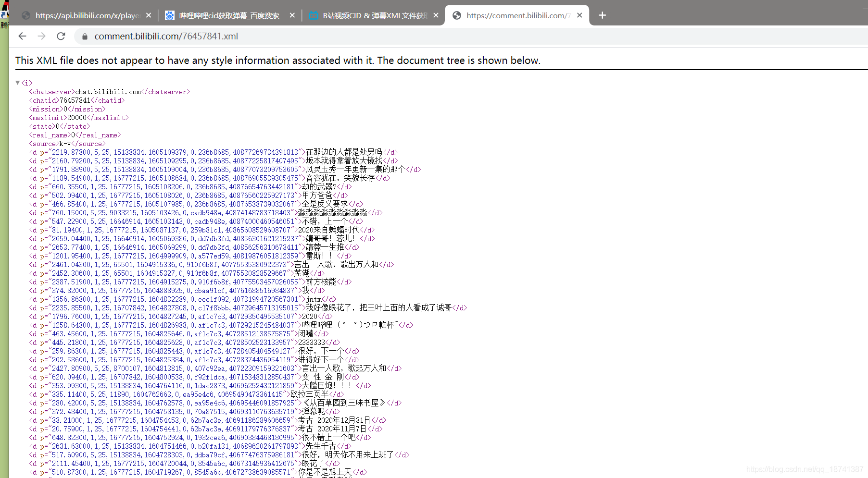
Task: Click the favicon on B站视频CID tab
Action: 313,15
